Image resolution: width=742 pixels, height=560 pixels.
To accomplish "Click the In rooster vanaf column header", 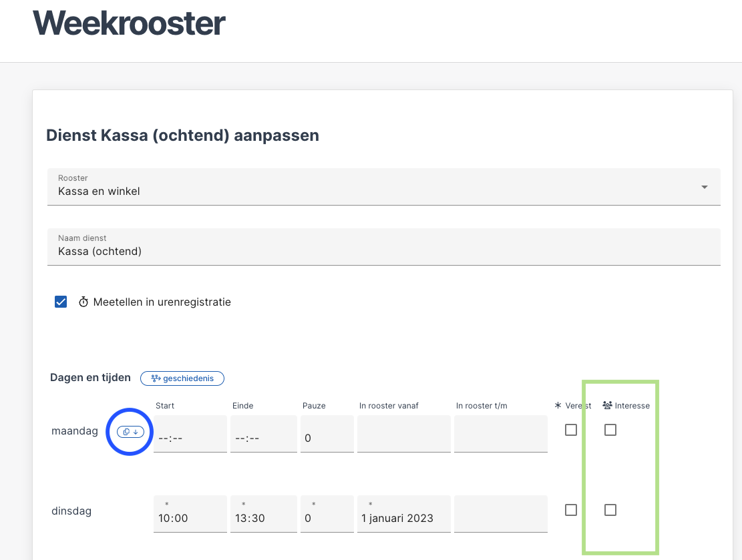I will point(389,406).
